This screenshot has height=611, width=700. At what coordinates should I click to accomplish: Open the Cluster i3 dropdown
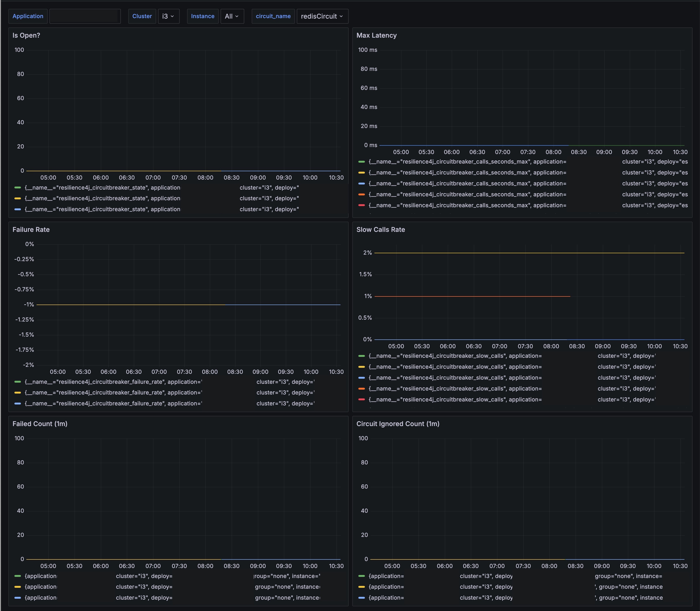(x=168, y=16)
